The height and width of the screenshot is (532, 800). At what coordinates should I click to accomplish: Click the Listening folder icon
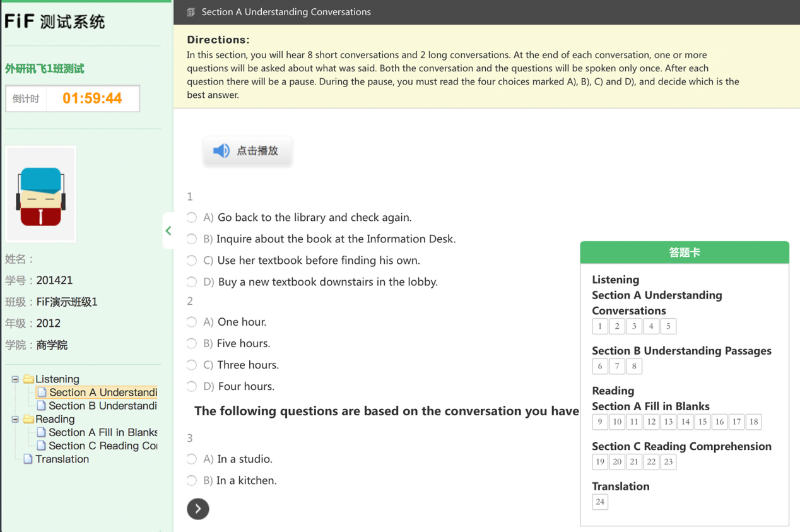tap(28, 379)
